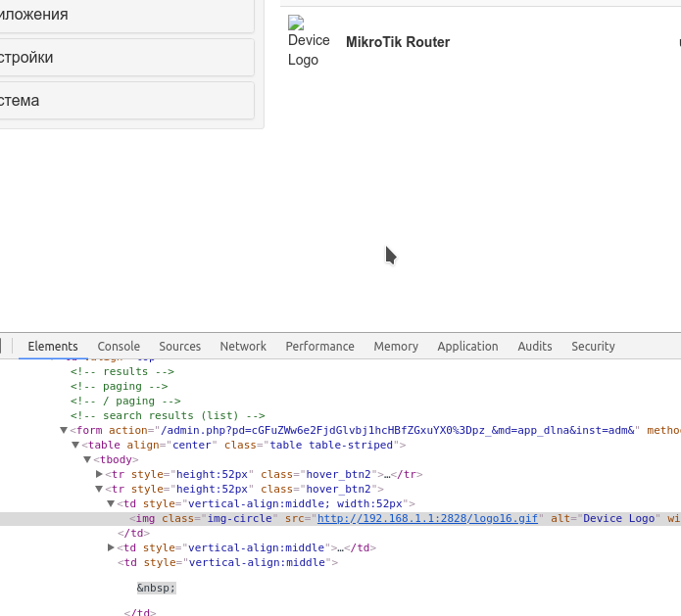
Task: Go to the Network tab
Action: (243, 346)
